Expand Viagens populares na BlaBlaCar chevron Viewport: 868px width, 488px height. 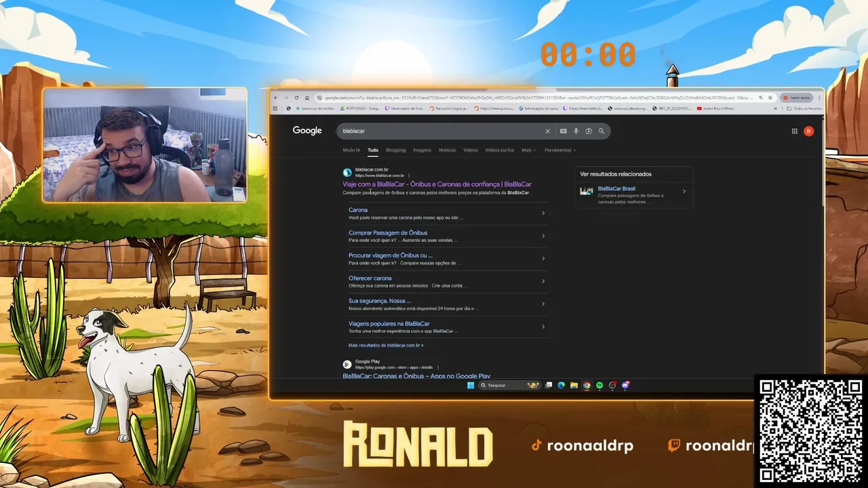[543, 327]
